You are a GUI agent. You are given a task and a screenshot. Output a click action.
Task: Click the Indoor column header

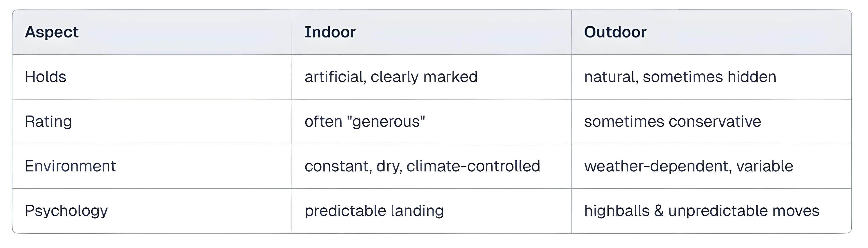(330, 32)
